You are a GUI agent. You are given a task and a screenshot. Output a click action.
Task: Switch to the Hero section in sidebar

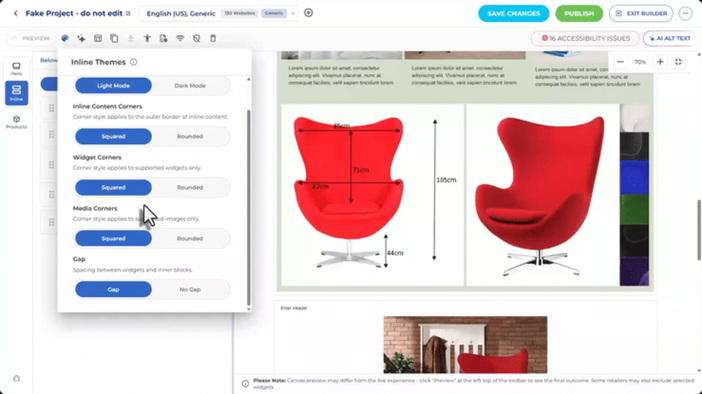point(17,69)
